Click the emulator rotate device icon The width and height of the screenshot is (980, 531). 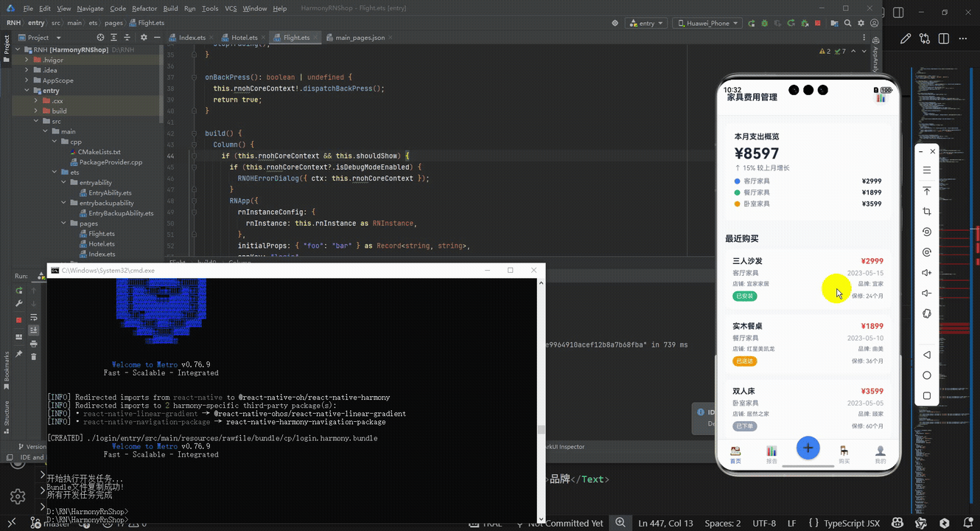(927, 313)
